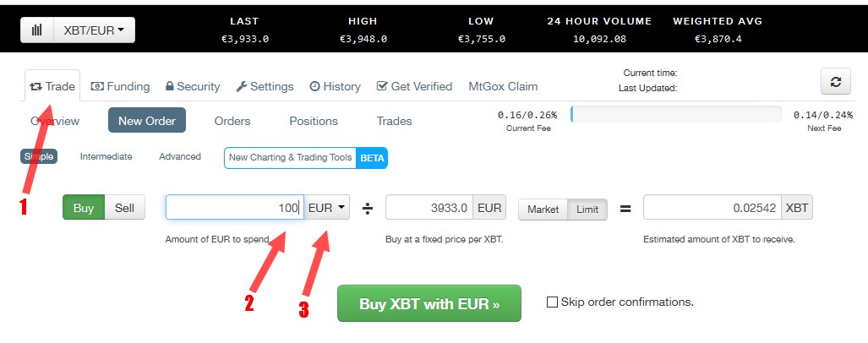
Task: Click the chart bars icon
Action: (37, 30)
